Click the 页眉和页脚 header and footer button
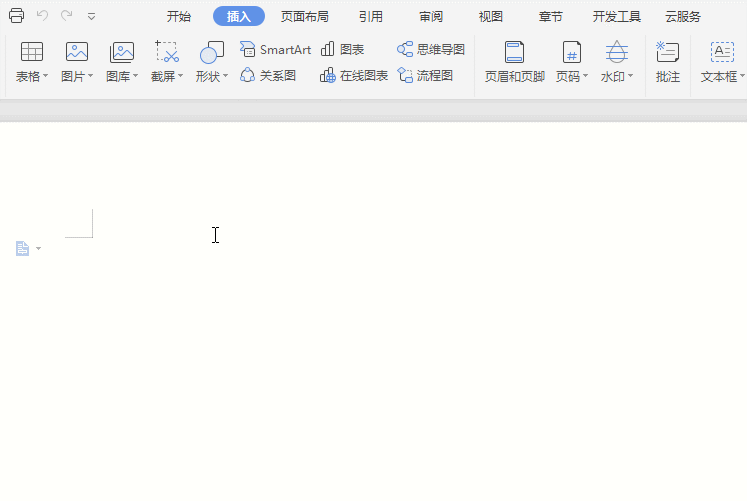747x501 pixels. (x=514, y=62)
